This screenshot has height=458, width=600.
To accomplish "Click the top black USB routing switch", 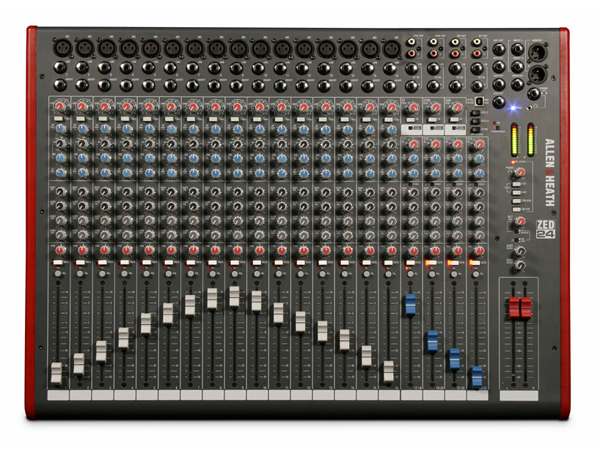I will pyautogui.click(x=474, y=114).
